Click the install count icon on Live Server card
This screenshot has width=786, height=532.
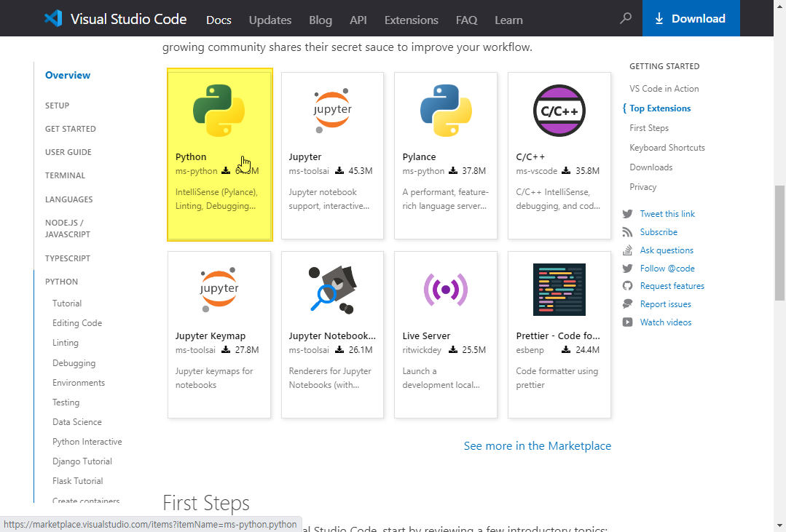(x=453, y=349)
